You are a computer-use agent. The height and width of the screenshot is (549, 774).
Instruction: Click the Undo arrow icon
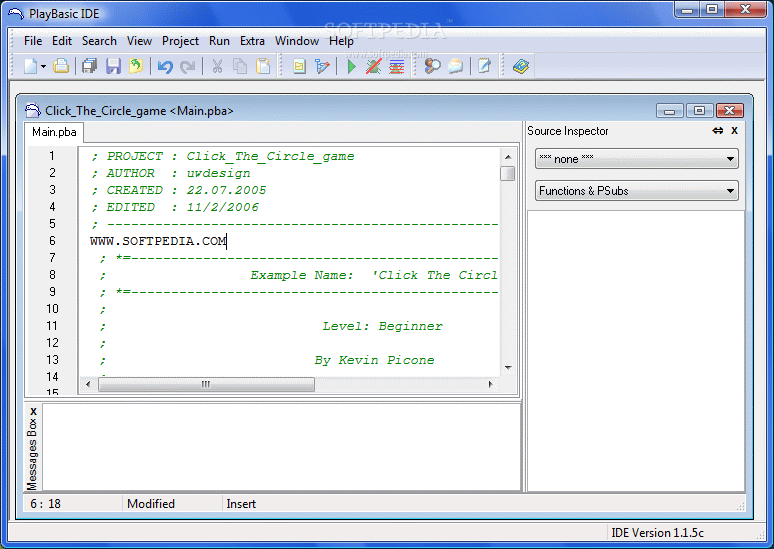165,66
